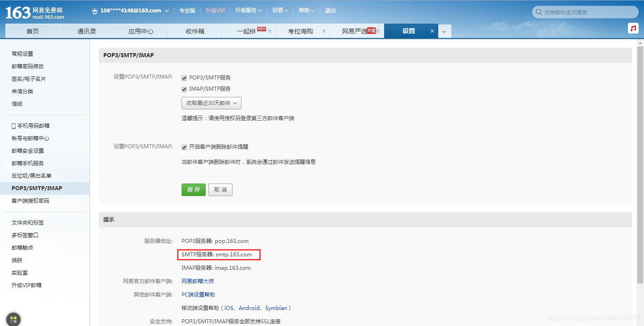Switch to the 应用中心 tab

pyautogui.click(x=141, y=31)
